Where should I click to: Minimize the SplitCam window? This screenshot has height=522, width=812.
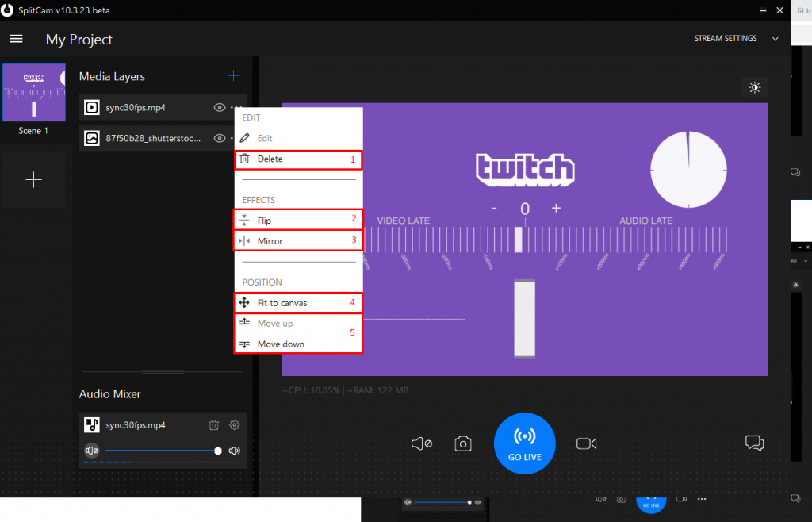763,10
